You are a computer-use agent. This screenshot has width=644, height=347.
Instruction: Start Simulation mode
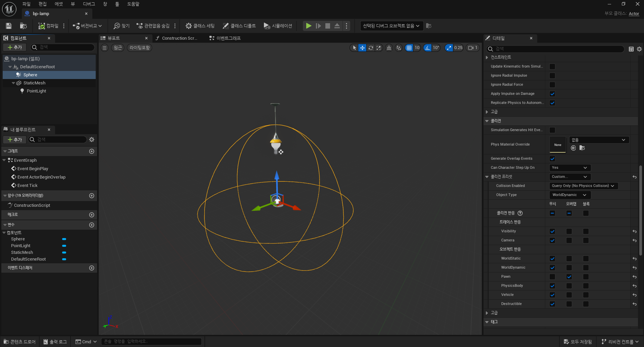click(278, 26)
